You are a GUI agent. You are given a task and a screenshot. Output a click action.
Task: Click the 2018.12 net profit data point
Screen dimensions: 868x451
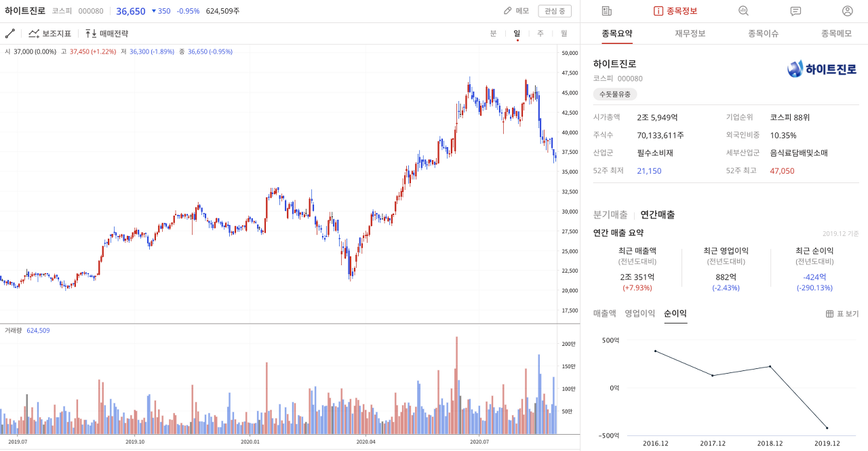click(770, 367)
